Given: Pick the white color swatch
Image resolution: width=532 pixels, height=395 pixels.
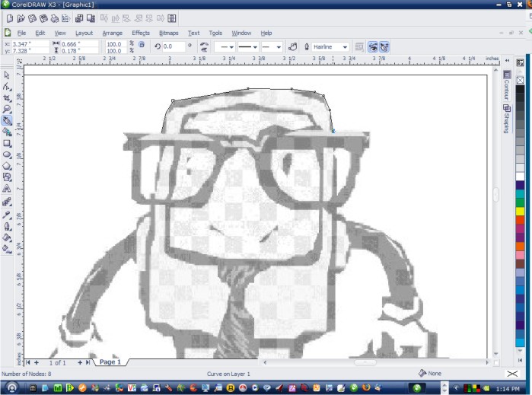Looking at the screenshot, I should pos(520,177).
